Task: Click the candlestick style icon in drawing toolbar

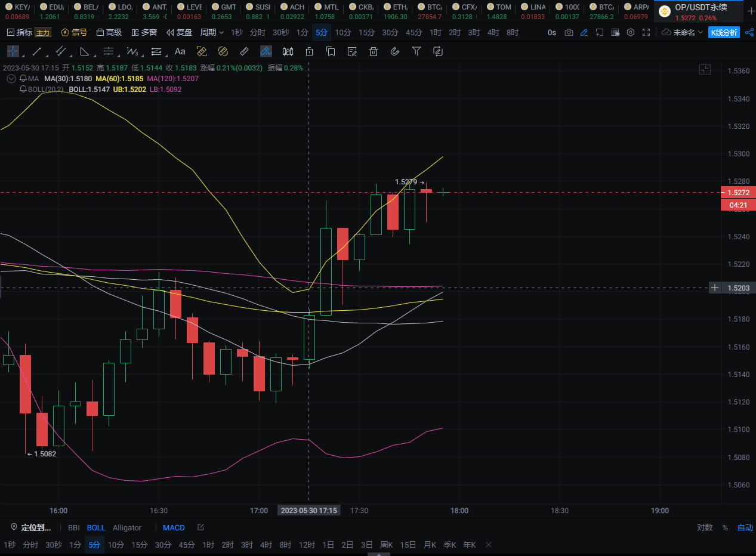Action: click(x=288, y=51)
